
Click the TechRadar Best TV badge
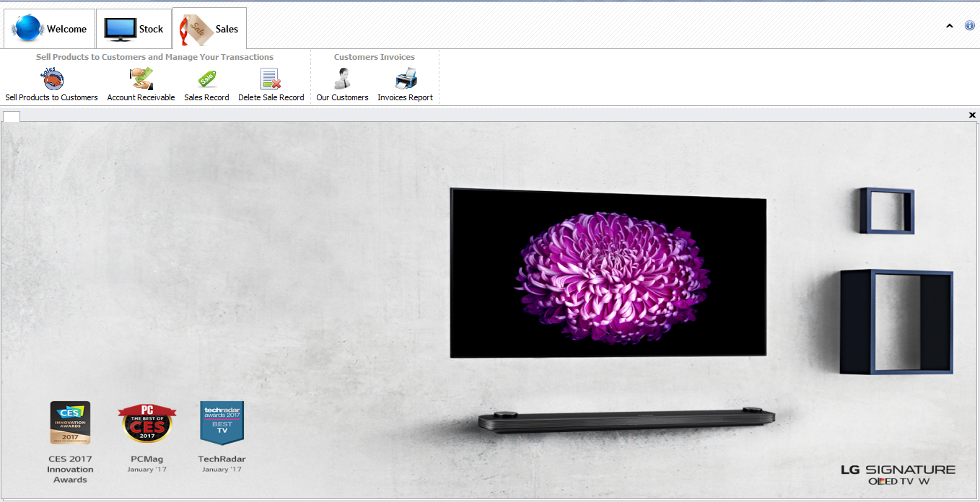pos(222,423)
